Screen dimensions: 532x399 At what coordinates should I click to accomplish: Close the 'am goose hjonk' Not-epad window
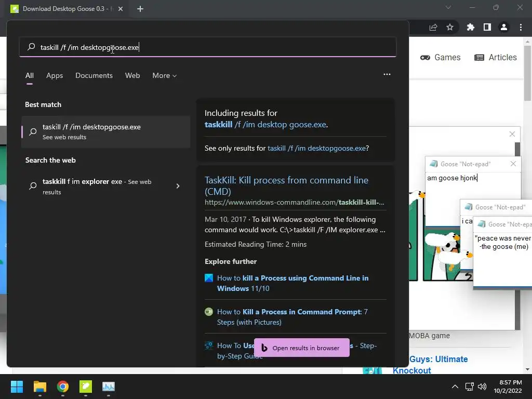513,164
